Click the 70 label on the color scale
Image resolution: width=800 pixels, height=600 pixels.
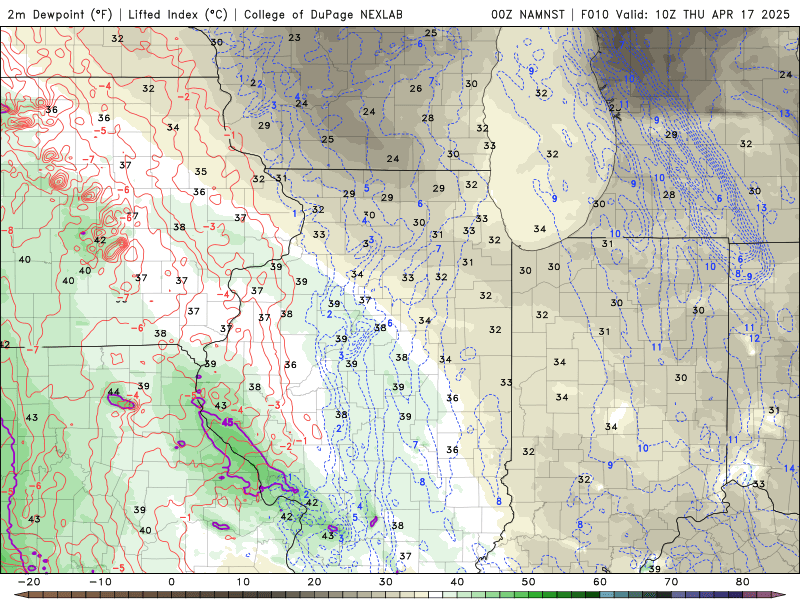(671, 582)
